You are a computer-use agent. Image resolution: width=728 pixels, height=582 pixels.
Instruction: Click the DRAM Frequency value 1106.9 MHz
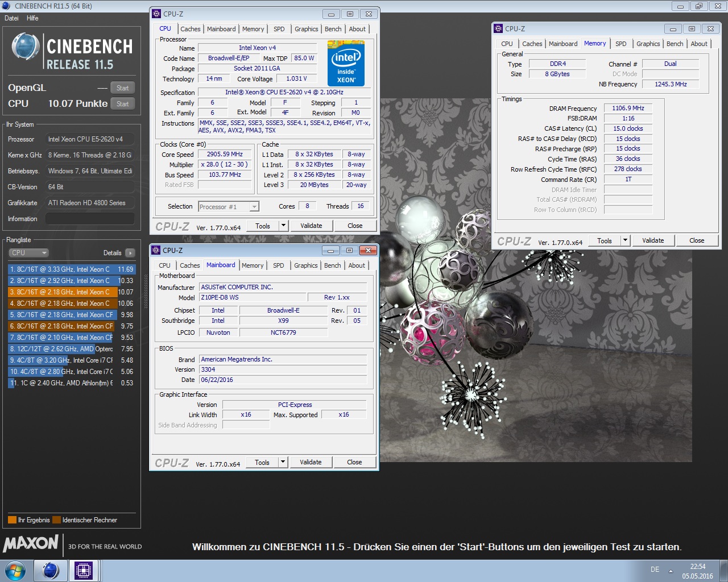click(x=628, y=108)
